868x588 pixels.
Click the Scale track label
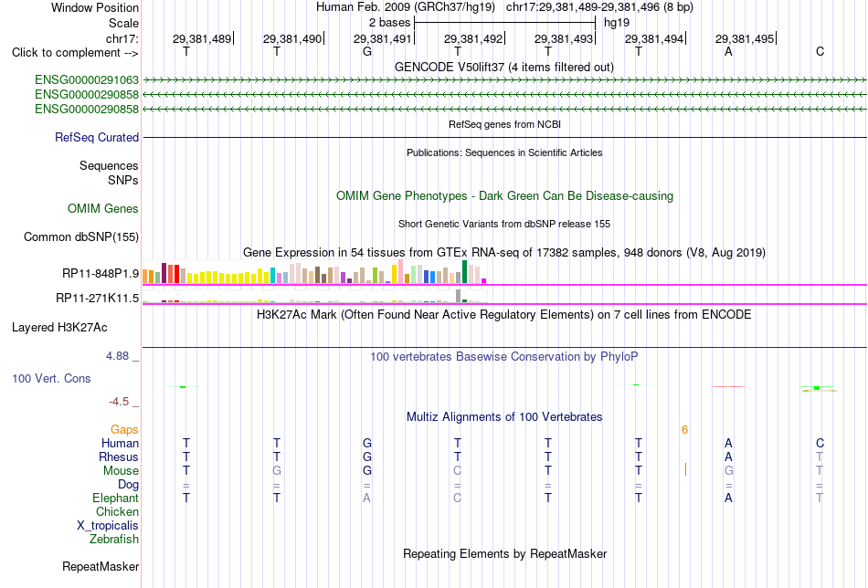pos(124,23)
